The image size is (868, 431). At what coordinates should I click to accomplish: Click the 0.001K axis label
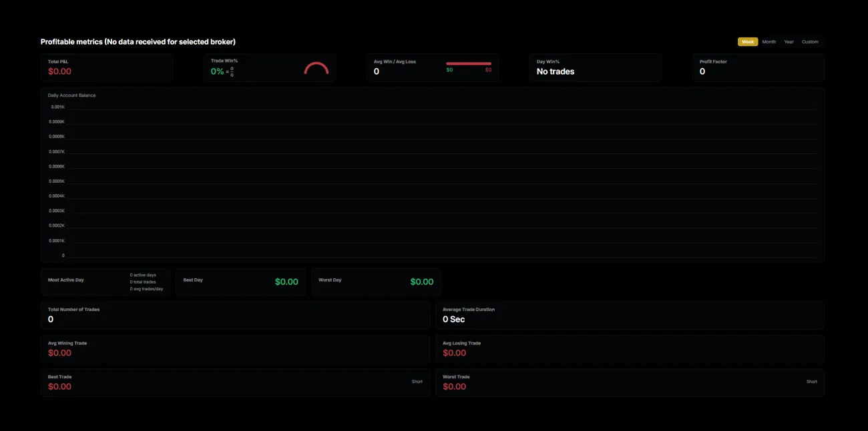[58, 107]
